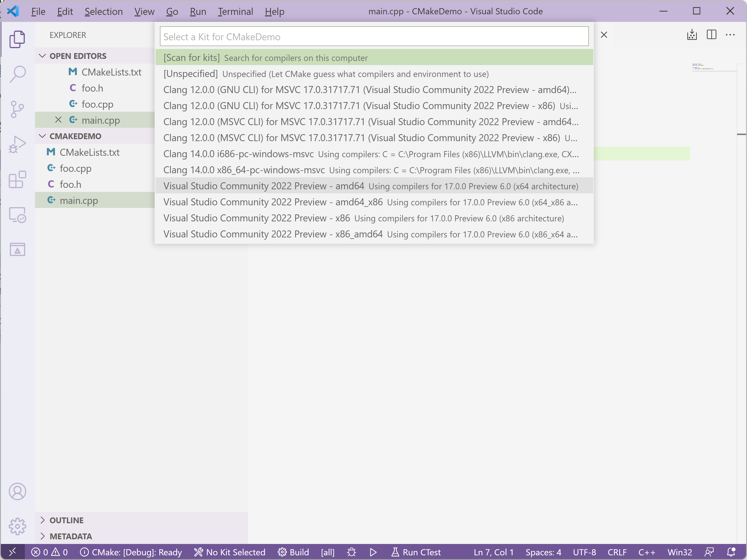Screen dimensions: 747x560
Task: Select Clang 14.0.0 x86_64-pc-windows-msvc kit
Action: pos(374,170)
